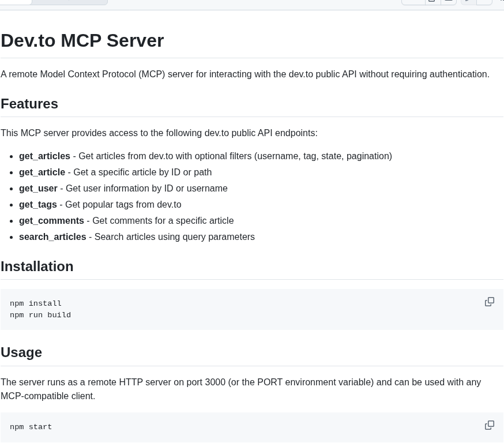Select the search_articles feature name
Screen dimensions: 504x443
pyautogui.click(x=52, y=237)
